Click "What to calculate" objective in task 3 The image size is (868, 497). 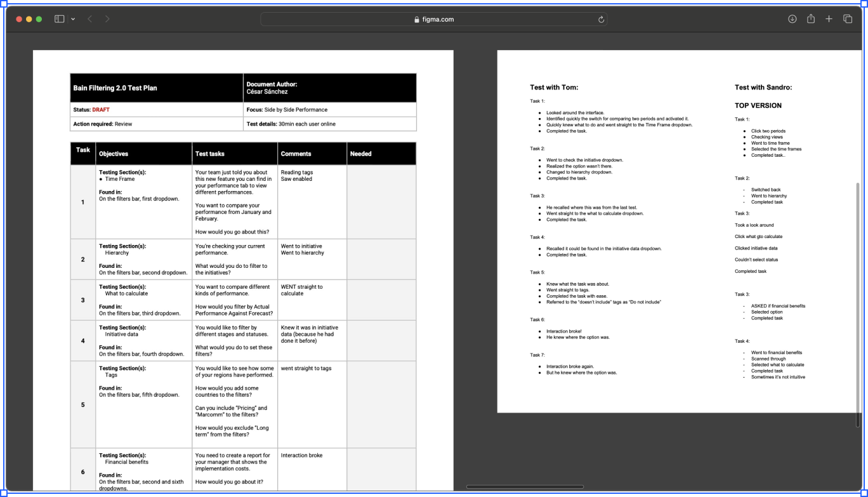[127, 293]
